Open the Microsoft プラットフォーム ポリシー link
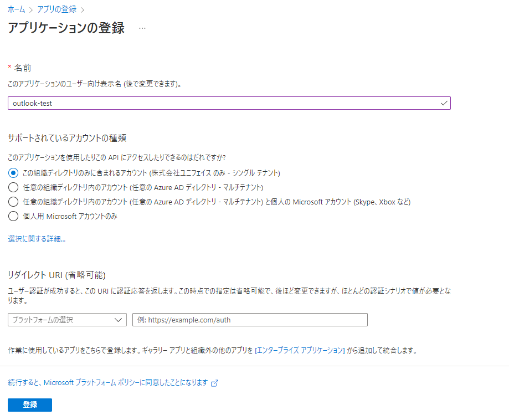The image size is (509, 420). [108, 383]
